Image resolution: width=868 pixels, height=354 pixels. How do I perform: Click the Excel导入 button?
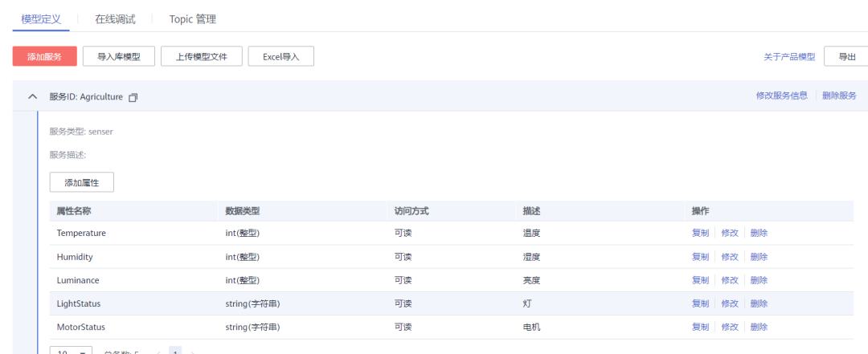281,56
